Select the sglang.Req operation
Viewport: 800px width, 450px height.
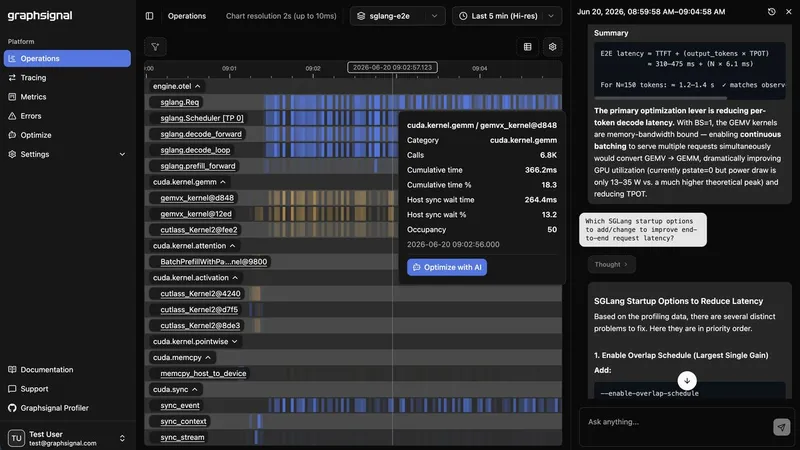click(x=180, y=102)
